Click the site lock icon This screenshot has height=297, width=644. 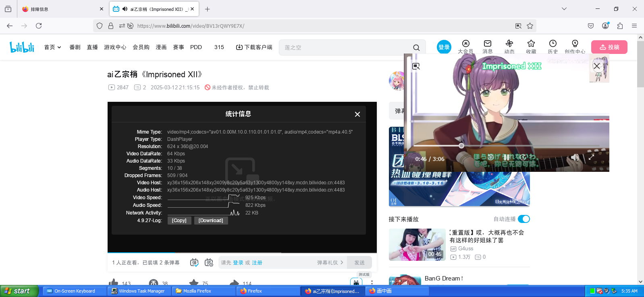111,26
